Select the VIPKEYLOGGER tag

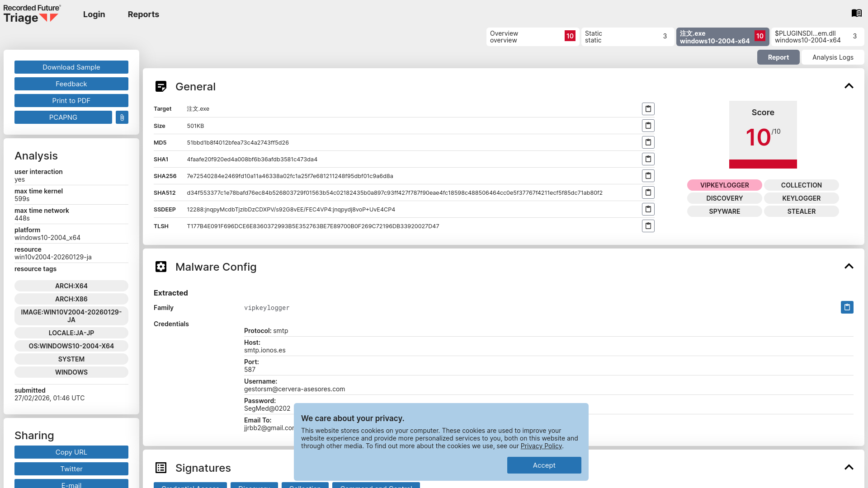(x=724, y=185)
